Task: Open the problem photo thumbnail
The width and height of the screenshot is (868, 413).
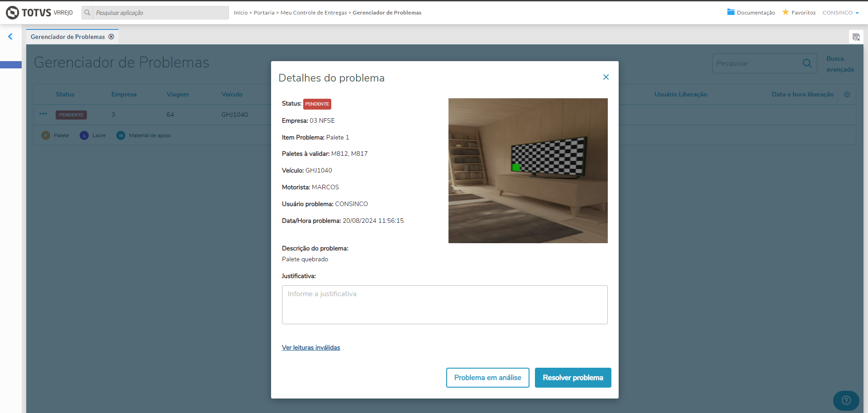Action: coord(528,171)
